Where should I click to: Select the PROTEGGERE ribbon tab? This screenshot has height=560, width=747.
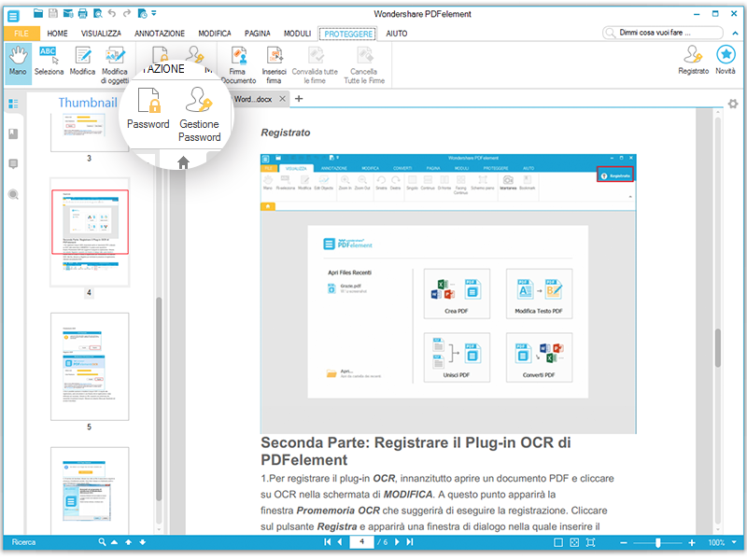(x=348, y=34)
